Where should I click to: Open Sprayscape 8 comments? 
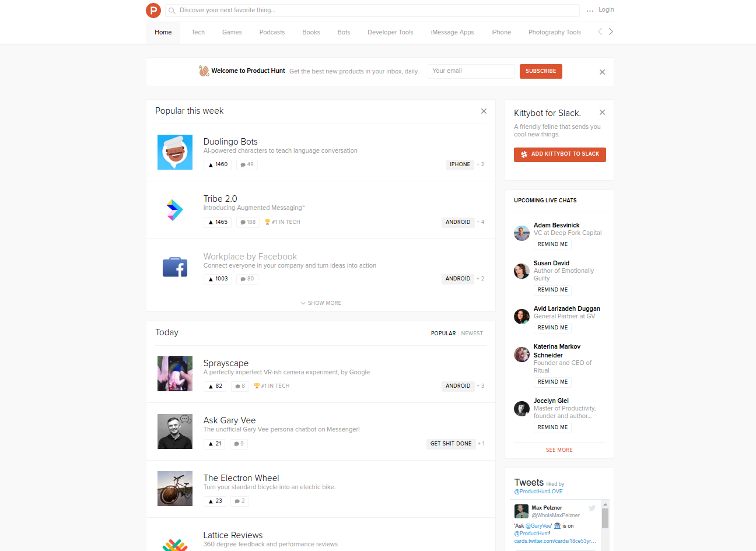(x=240, y=387)
